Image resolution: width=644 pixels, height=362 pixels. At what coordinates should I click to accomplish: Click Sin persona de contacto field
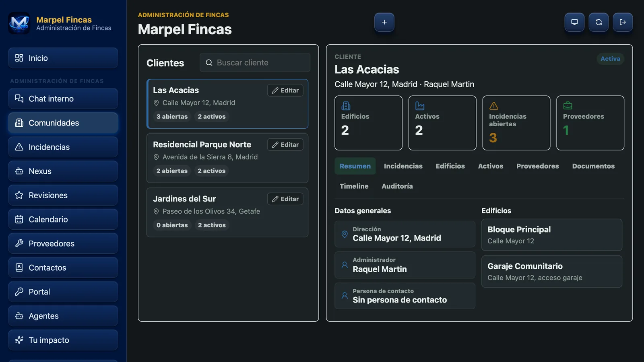(405, 296)
